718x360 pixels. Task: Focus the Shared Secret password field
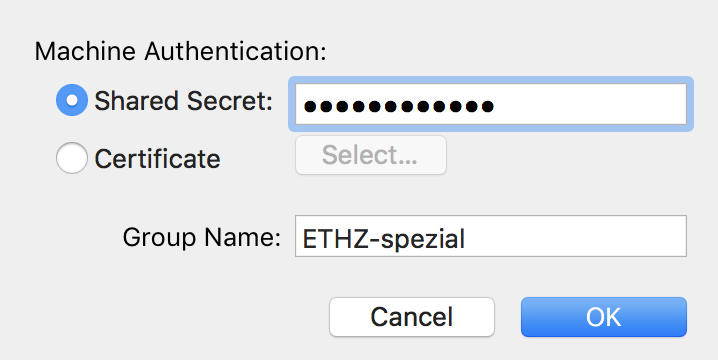pyautogui.click(x=491, y=104)
